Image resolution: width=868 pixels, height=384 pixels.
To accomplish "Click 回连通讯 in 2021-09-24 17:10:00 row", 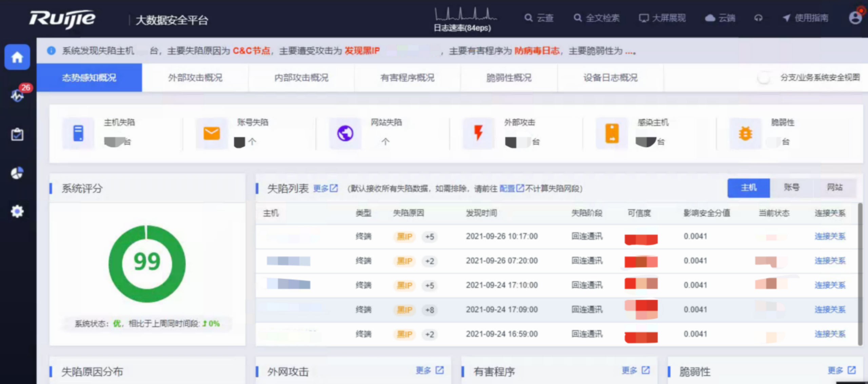I will pos(587,285).
